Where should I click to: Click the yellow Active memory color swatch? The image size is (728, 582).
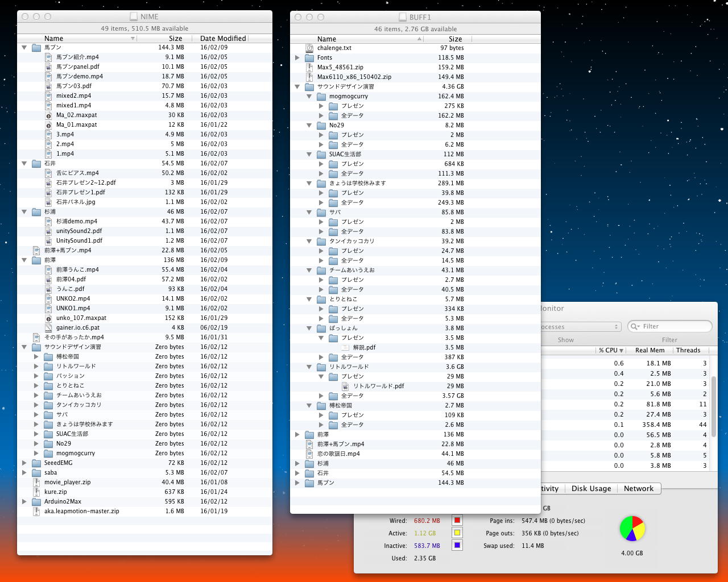pyautogui.click(x=457, y=533)
